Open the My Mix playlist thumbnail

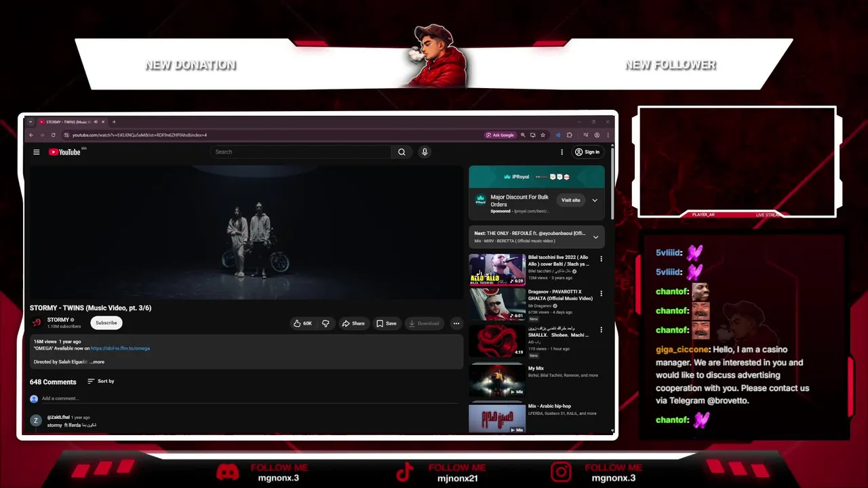[x=497, y=380]
